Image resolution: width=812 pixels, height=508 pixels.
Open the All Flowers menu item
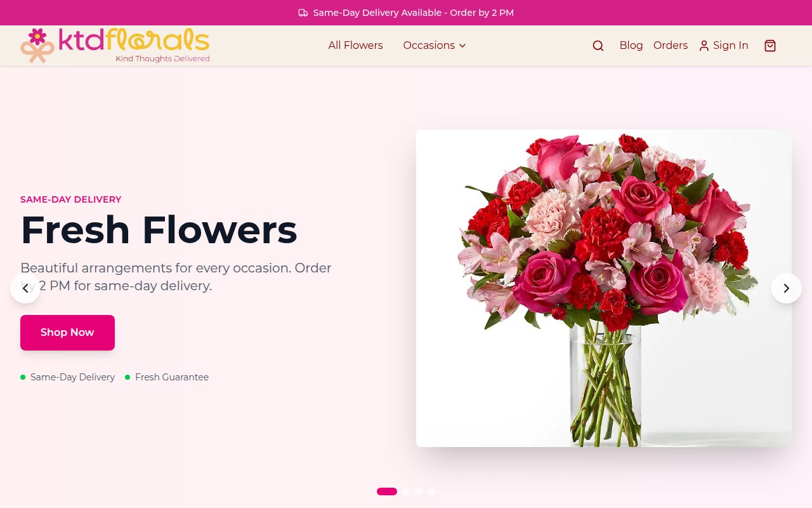point(355,45)
